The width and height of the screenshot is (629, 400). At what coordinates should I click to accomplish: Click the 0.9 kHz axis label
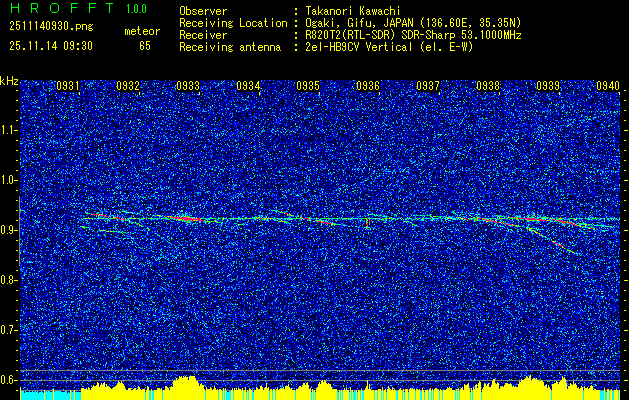9,230
